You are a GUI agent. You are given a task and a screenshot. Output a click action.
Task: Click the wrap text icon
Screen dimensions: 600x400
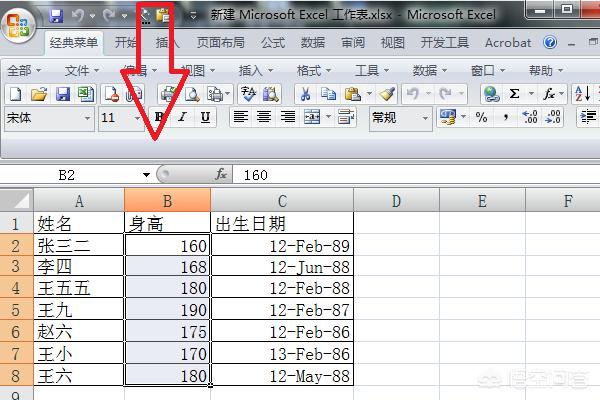tap(346, 117)
